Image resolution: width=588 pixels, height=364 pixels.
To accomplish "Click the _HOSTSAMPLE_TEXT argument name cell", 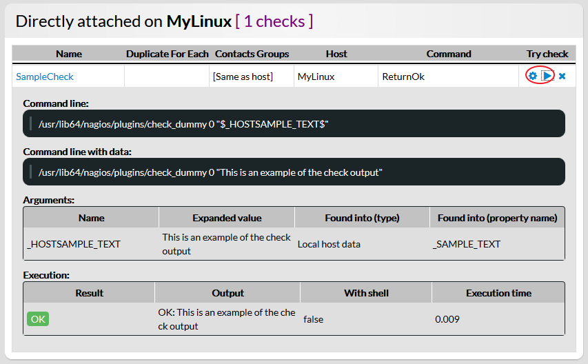I will point(74,244).
